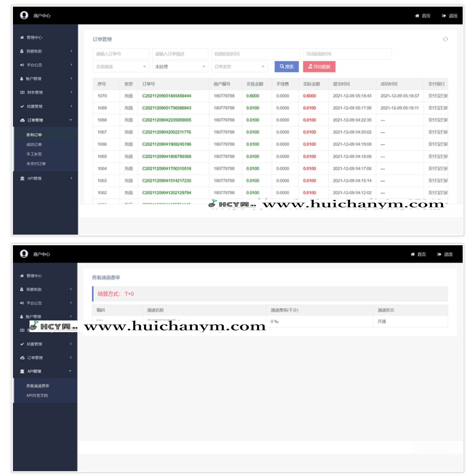
Task: Click the blue 搜索 button
Action: pyautogui.click(x=286, y=67)
